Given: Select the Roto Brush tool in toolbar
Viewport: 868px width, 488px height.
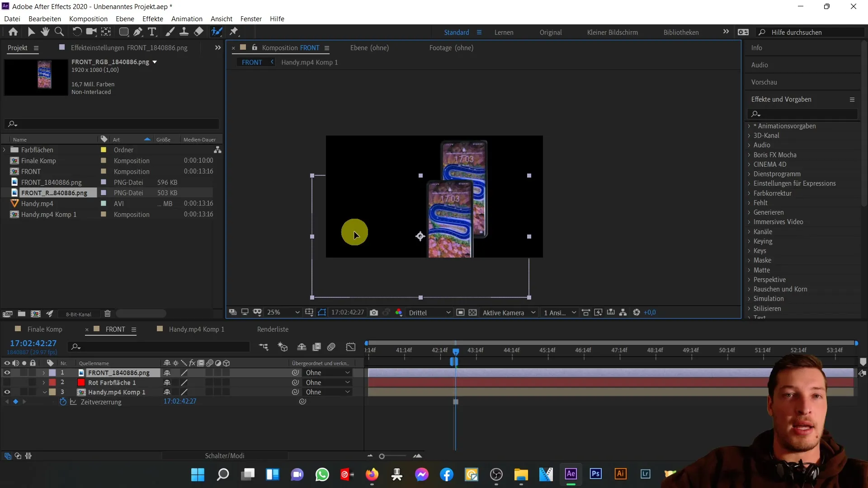Looking at the screenshot, I should tap(217, 32).
